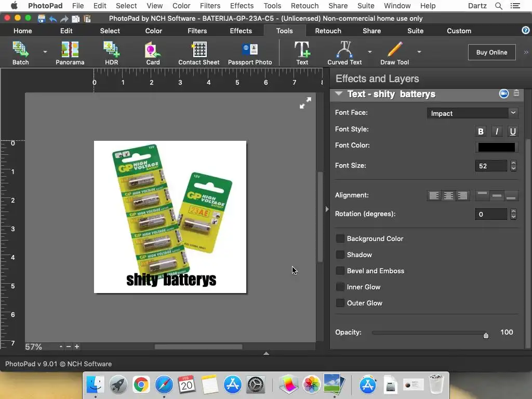Select the Draw Tool pencil
This screenshot has width=532, height=399.
[x=395, y=53]
